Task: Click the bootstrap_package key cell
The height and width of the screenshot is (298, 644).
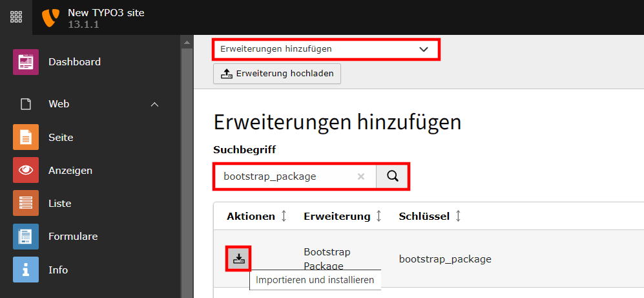Action: click(445, 259)
